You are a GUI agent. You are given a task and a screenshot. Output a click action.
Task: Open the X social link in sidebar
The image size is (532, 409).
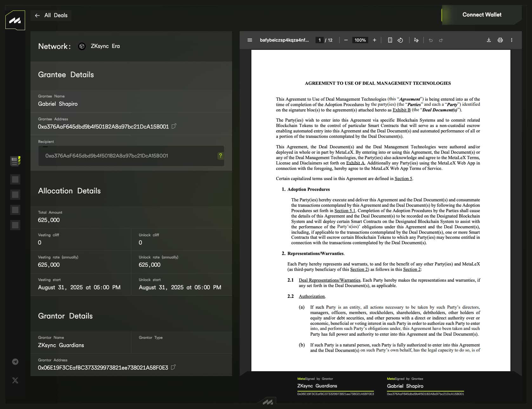[x=15, y=380]
